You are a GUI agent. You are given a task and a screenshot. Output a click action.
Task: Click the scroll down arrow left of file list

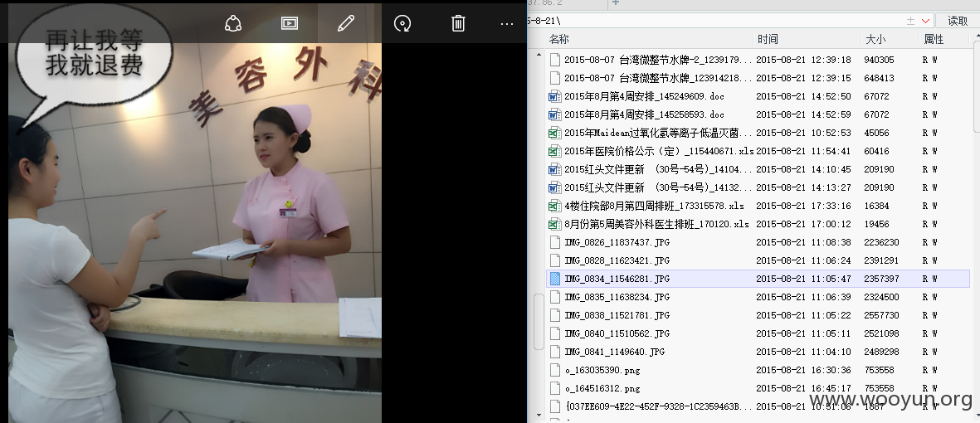[538, 414]
